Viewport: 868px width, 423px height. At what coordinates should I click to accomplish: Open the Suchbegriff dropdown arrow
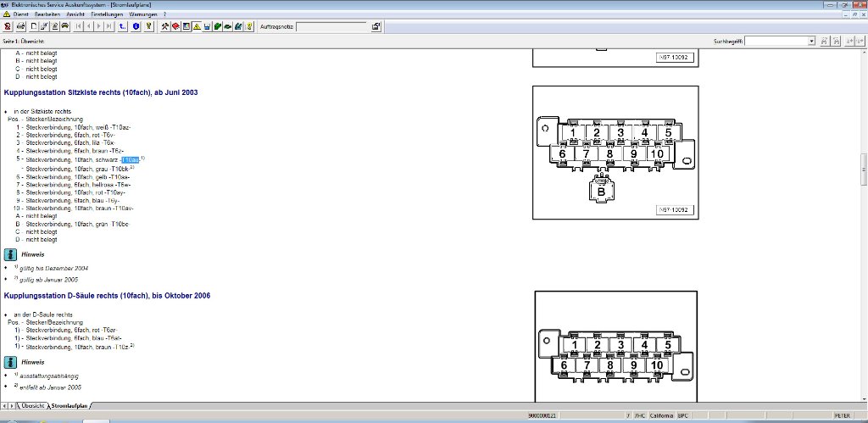pyautogui.click(x=812, y=41)
